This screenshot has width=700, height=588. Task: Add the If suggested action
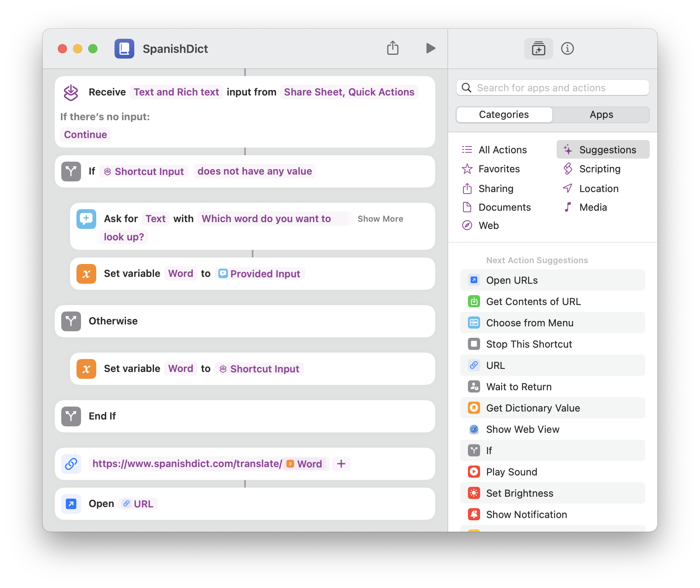tap(552, 451)
